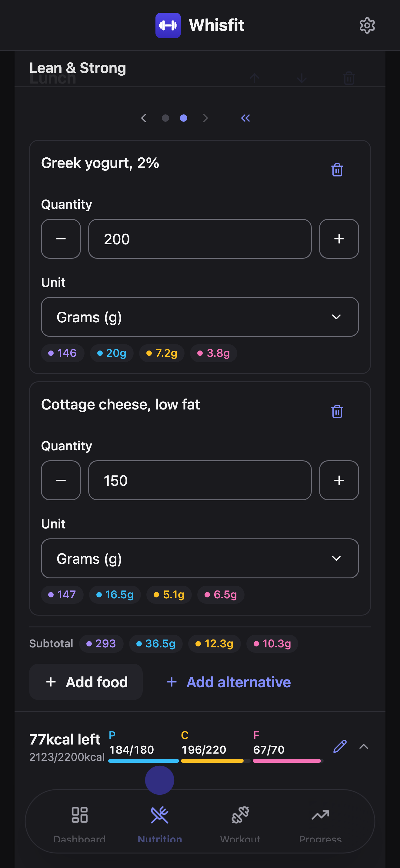The height and width of the screenshot is (868, 400).
Task: Click the Add food button
Action: (86, 682)
